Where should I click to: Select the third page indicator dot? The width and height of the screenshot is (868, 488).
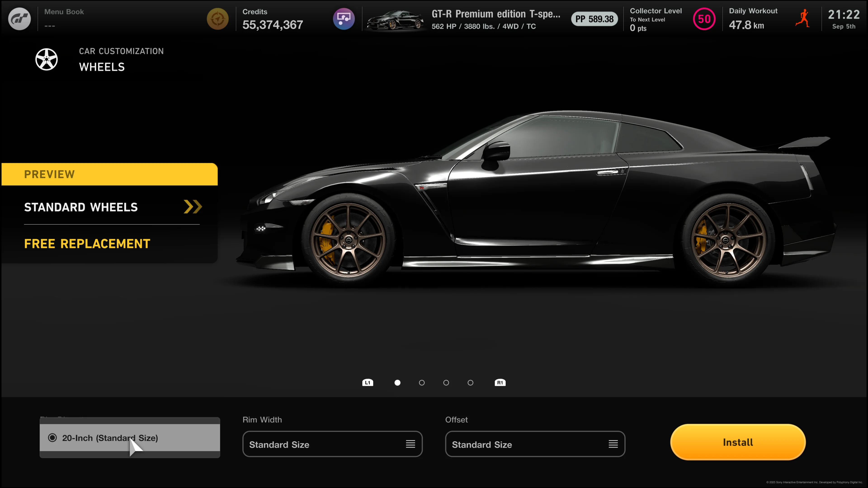point(446,382)
